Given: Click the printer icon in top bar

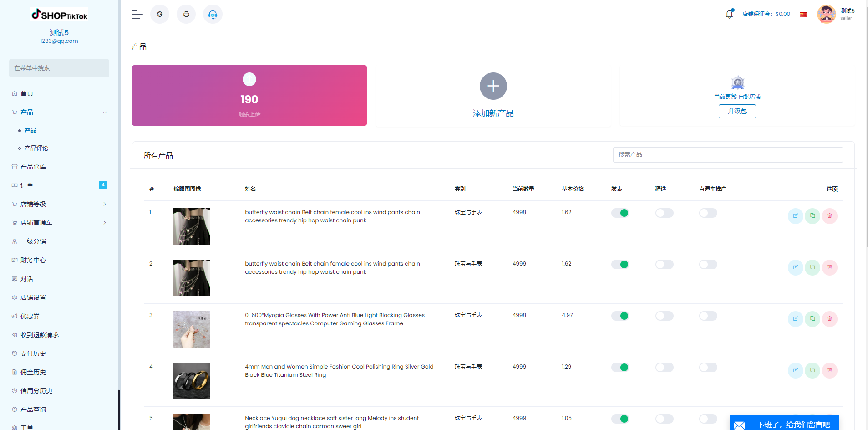Looking at the screenshot, I should pyautogui.click(x=186, y=15).
